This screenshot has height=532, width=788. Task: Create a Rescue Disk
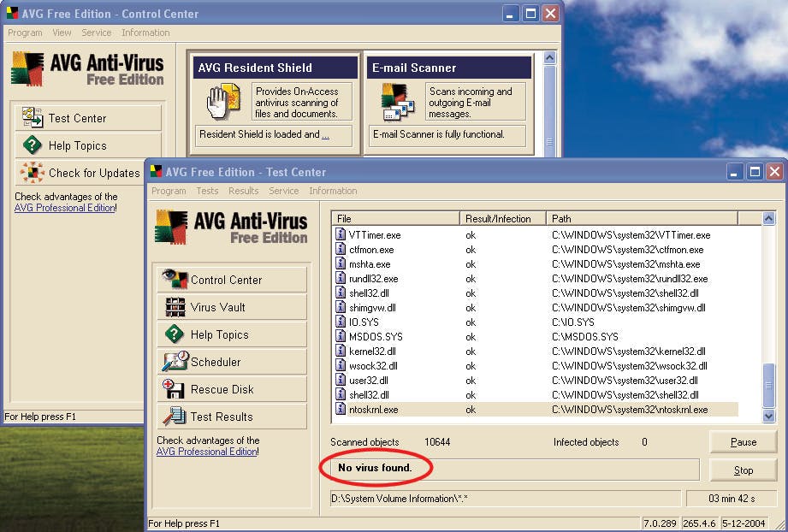coord(232,389)
